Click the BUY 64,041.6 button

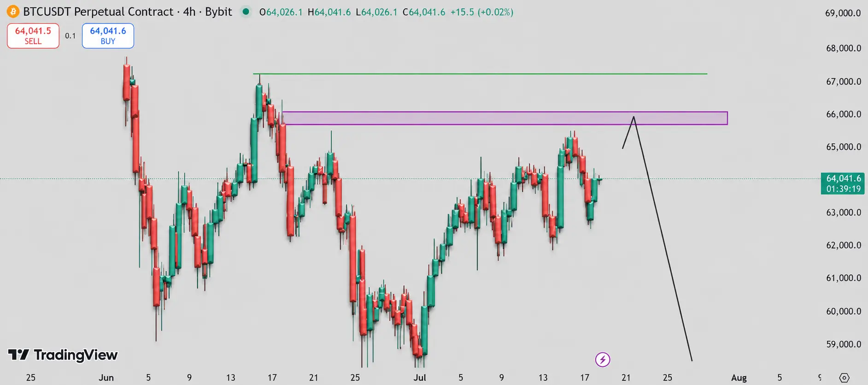(x=108, y=36)
